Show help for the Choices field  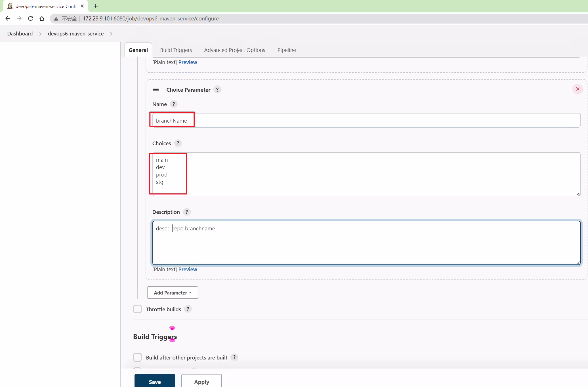tap(178, 143)
